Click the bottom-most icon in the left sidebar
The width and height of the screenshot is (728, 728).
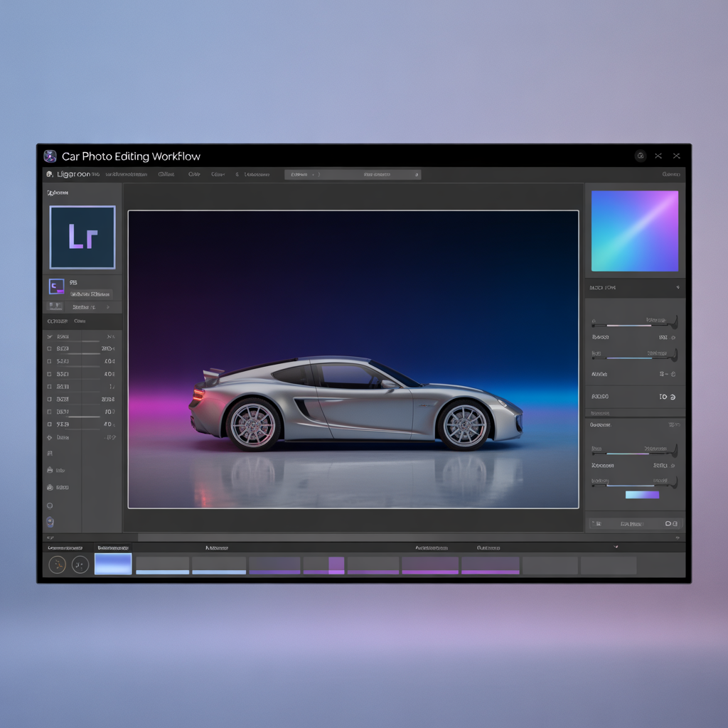pyautogui.click(x=50, y=522)
